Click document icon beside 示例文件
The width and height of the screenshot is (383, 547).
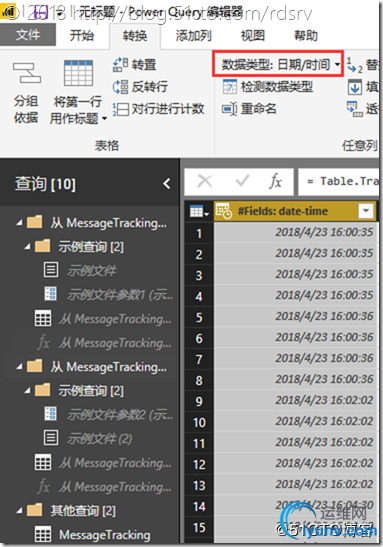(51, 270)
